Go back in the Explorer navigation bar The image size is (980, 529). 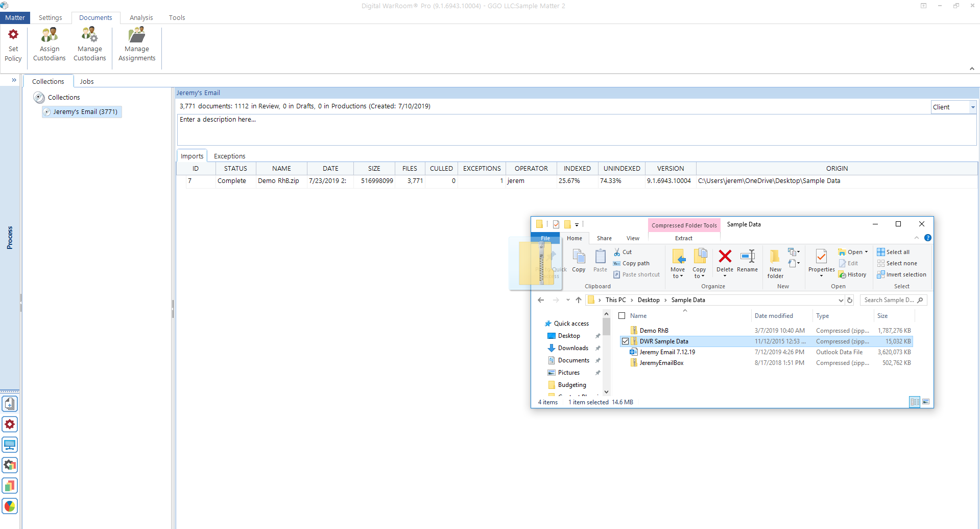click(541, 300)
